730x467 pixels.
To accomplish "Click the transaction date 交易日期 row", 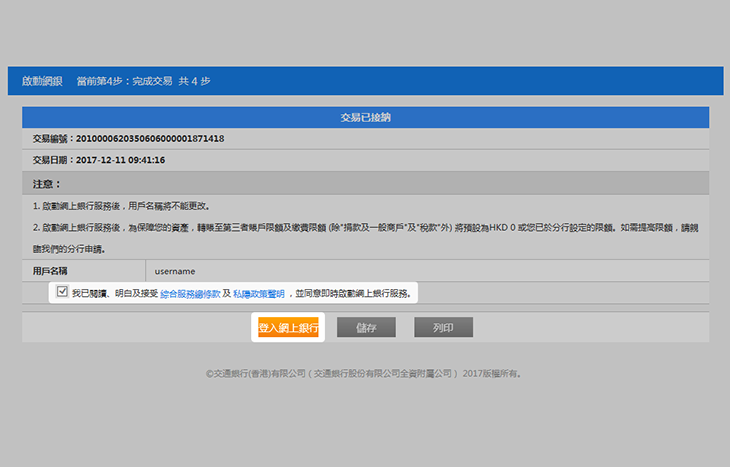I will [99, 160].
